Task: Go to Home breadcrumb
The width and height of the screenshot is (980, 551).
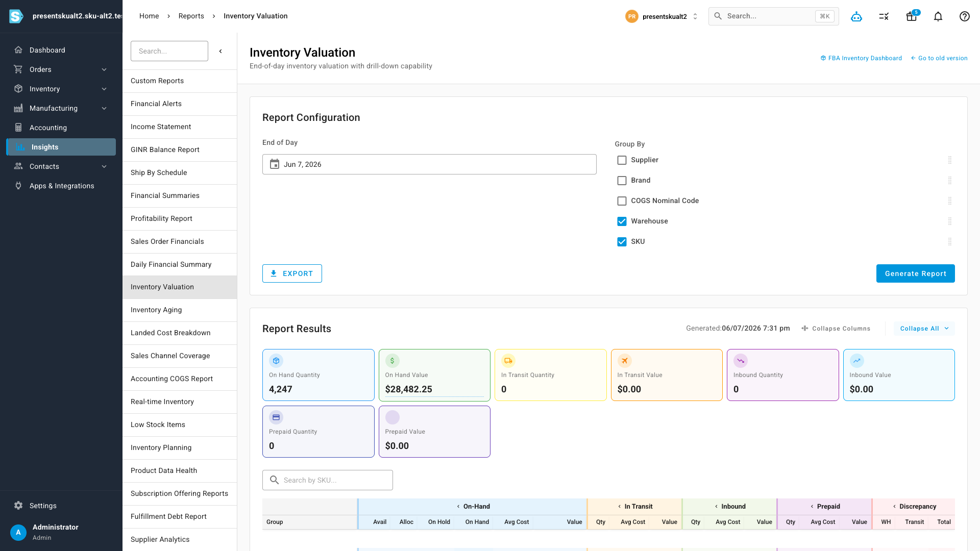Action: coord(149,16)
